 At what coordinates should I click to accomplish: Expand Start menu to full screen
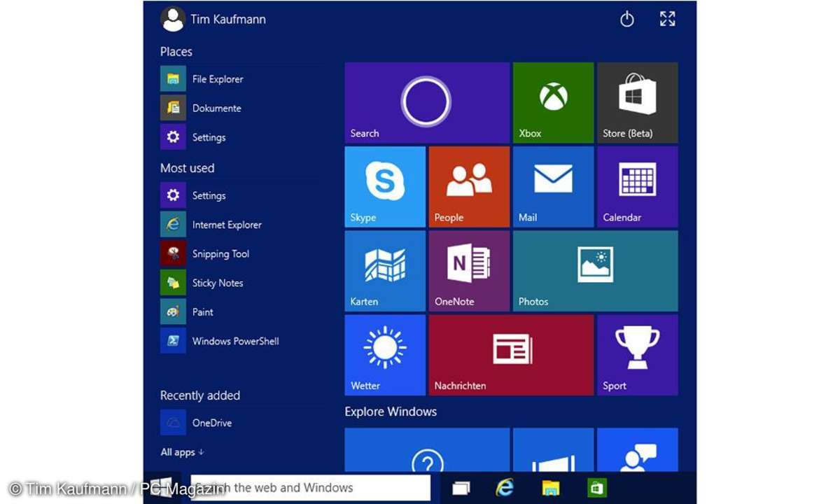(x=668, y=19)
